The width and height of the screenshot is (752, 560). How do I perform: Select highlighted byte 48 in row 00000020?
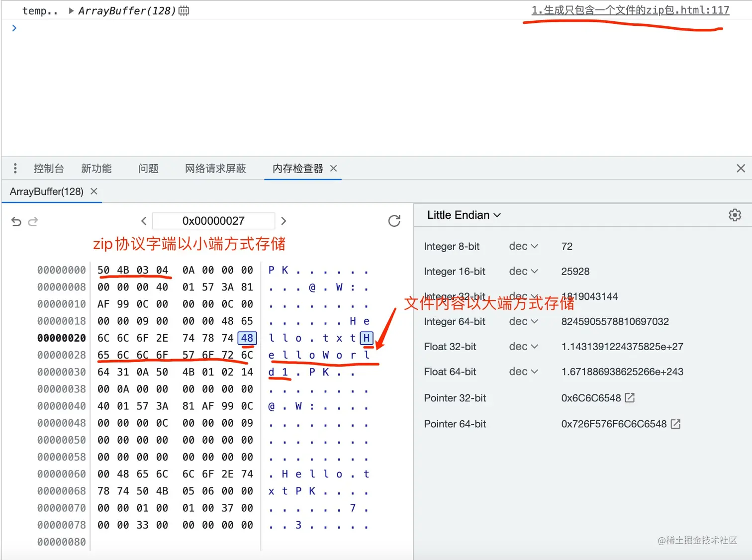(247, 338)
